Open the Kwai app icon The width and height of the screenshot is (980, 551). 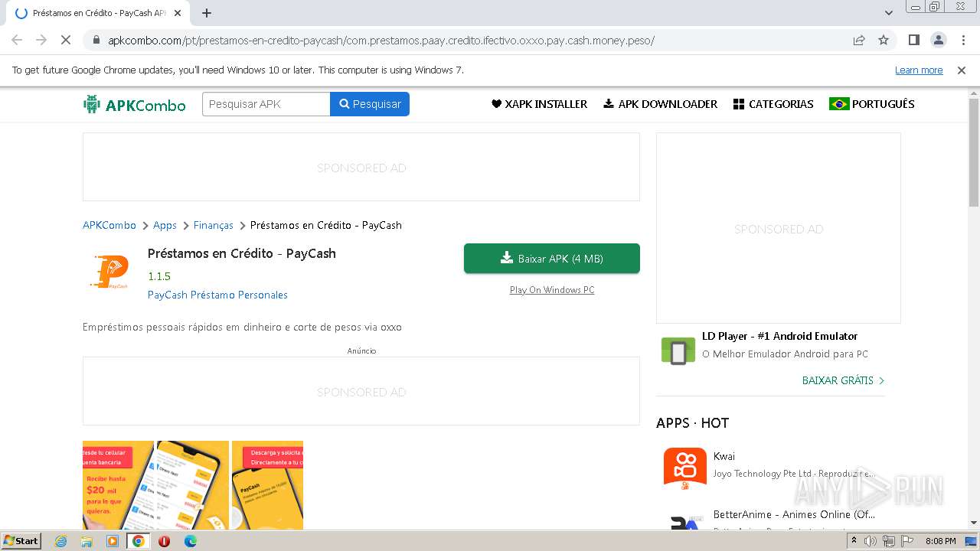(x=684, y=468)
